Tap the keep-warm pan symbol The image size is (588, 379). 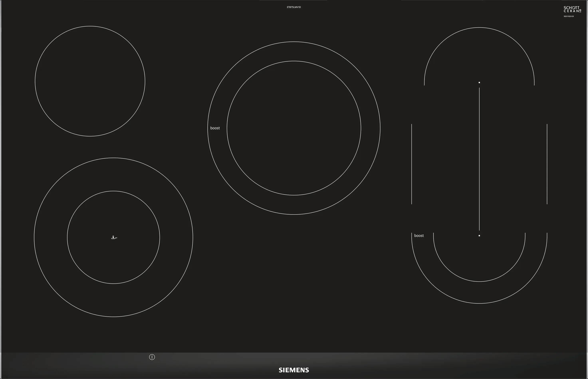(114, 237)
